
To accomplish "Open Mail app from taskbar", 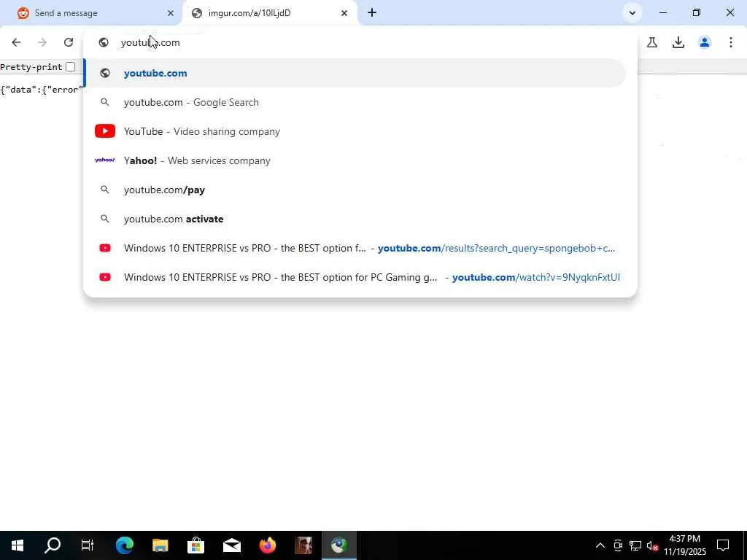I will 231,545.
